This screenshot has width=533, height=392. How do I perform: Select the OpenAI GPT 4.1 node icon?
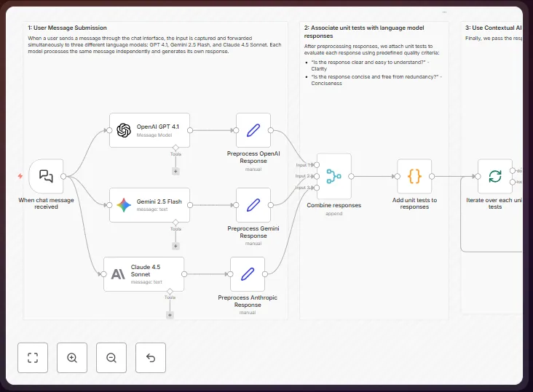[x=124, y=130]
